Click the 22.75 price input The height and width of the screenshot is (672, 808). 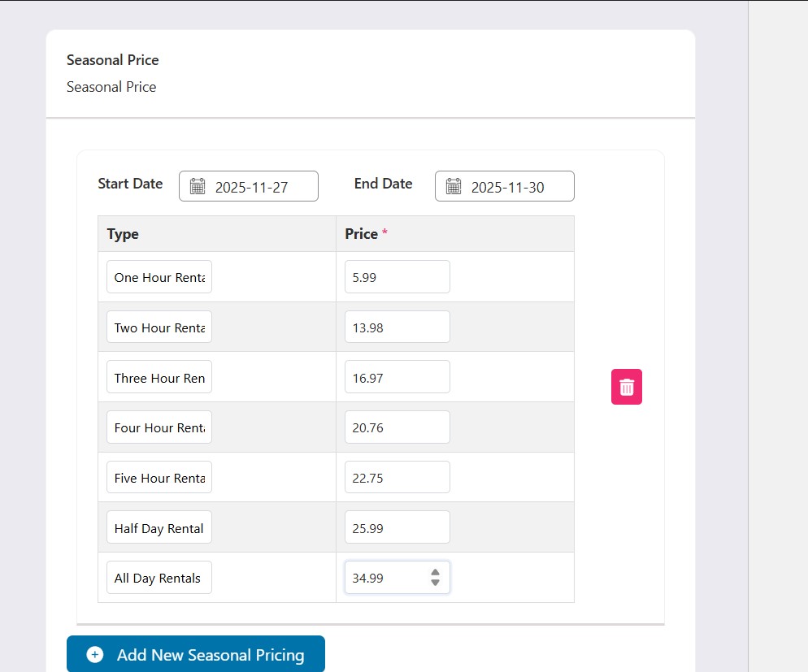[x=397, y=478]
